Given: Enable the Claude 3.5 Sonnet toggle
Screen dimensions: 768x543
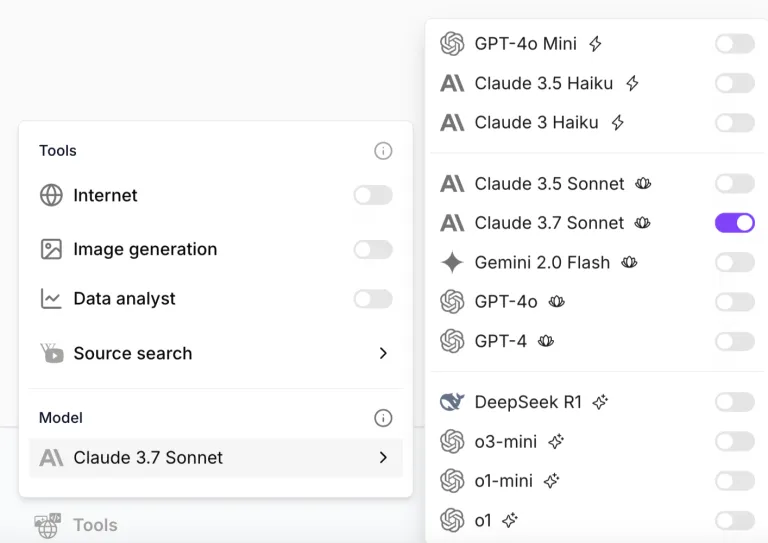Looking at the screenshot, I should tap(735, 184).
